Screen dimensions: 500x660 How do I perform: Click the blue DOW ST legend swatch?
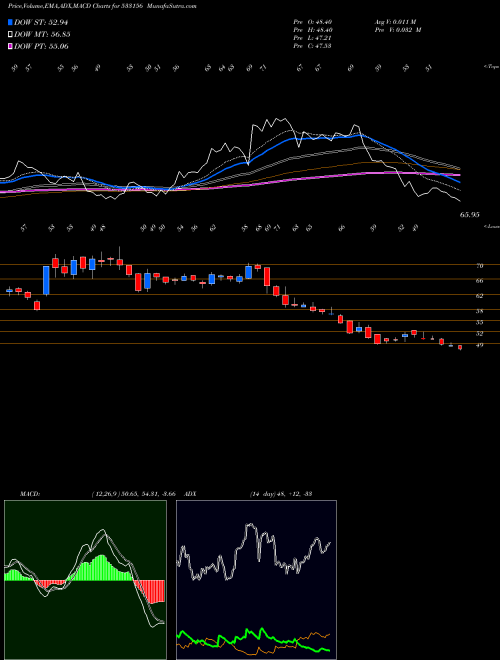point(11,22)
